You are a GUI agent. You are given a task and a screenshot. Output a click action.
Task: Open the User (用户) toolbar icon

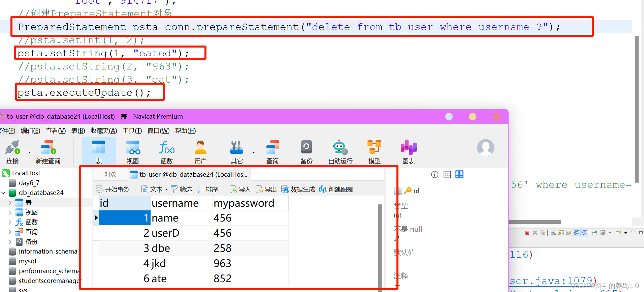(200, 148)
